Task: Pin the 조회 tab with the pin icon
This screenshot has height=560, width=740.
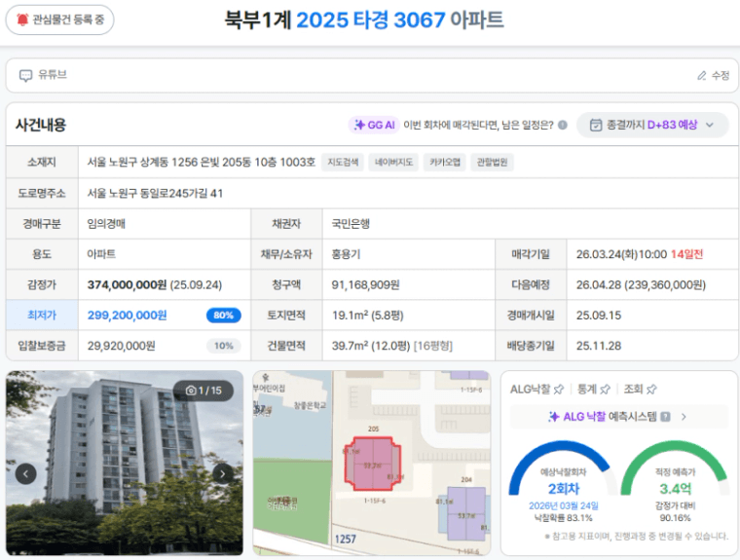Action: [x=651, y=389]
